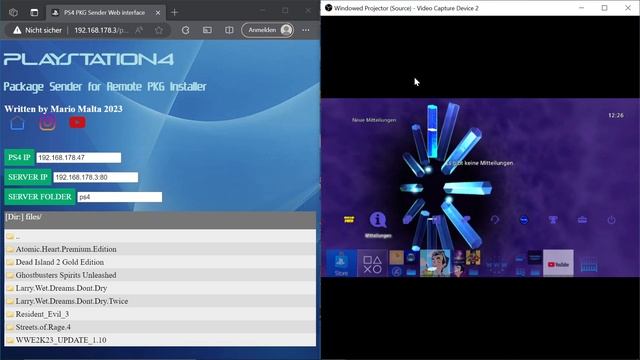This screenshot has width=640, height=360.
Task: Open the Edge tab actions icon
Action: point(34,13)
